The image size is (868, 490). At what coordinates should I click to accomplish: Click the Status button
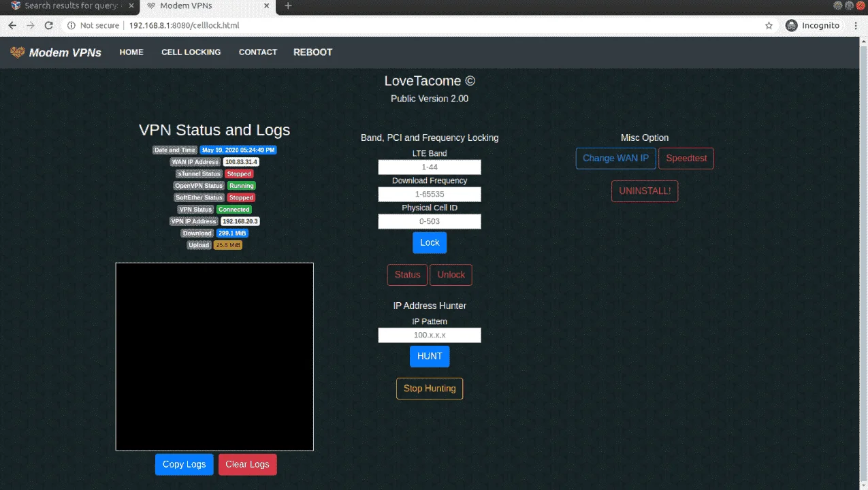click(407, 275)
